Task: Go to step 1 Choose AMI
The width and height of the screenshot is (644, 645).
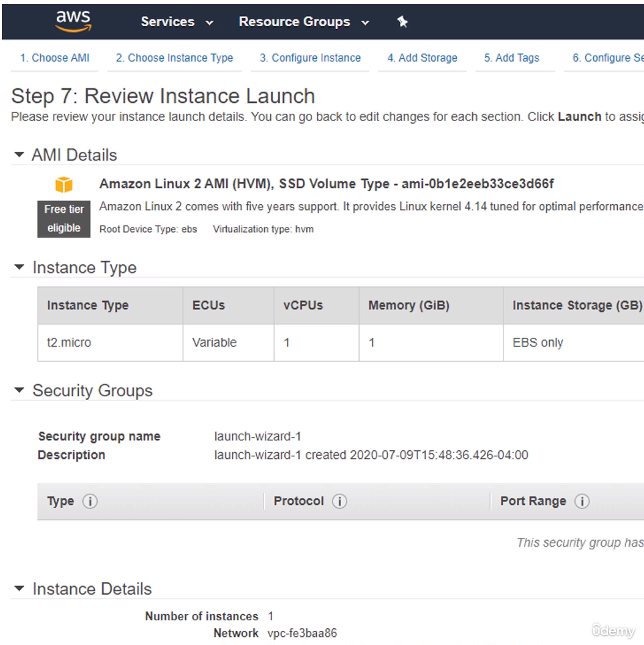Action: (55, 58)
